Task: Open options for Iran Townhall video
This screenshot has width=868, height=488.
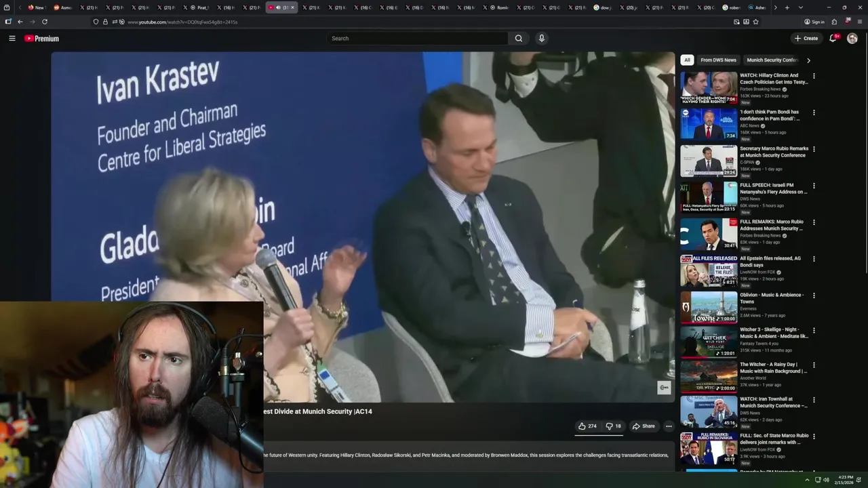Action: pyautogui.click(x=814, y=400)
